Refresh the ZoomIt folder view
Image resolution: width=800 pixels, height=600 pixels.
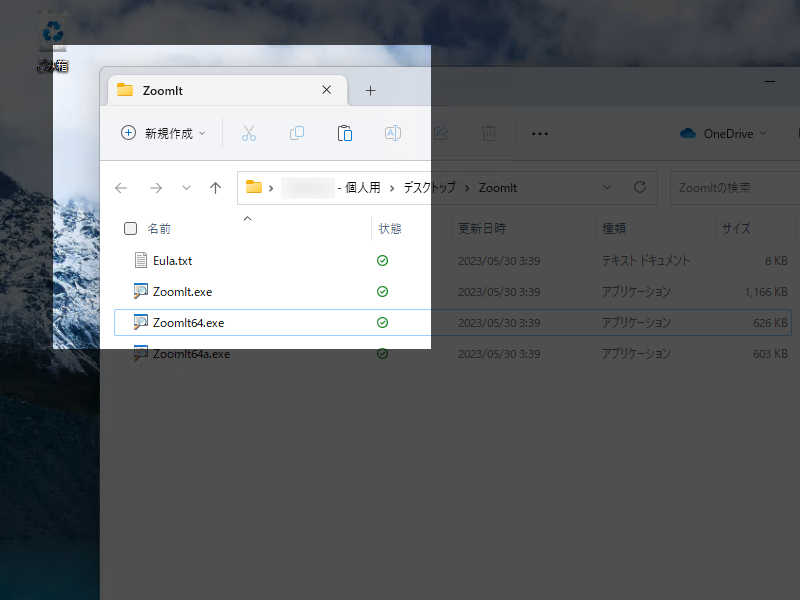(639, 187)
